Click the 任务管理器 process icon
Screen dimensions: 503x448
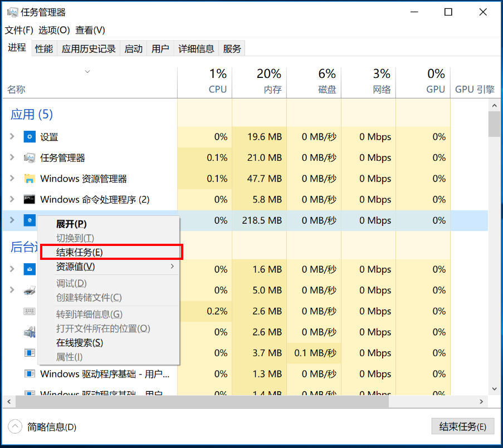tap(30, 158)
